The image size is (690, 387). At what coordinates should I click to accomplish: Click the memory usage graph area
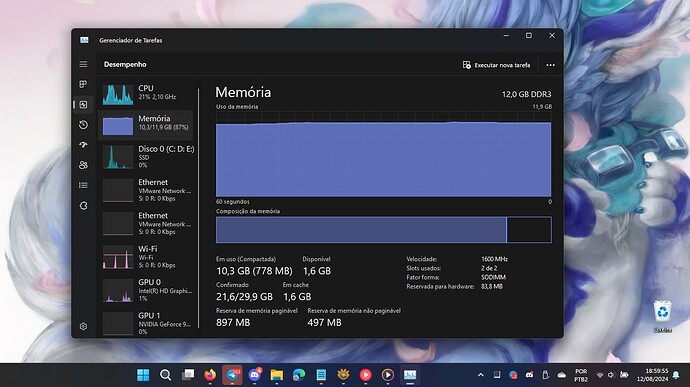click(383, 154)
